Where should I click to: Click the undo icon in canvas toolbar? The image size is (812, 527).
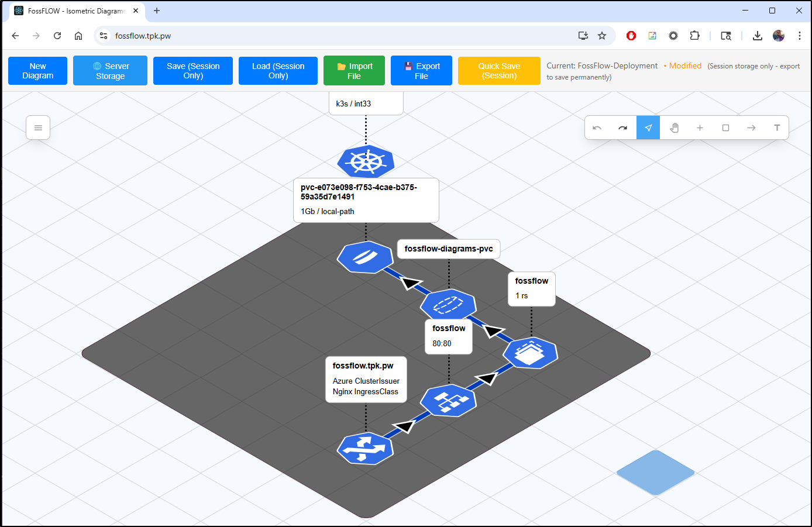point(597,128)
